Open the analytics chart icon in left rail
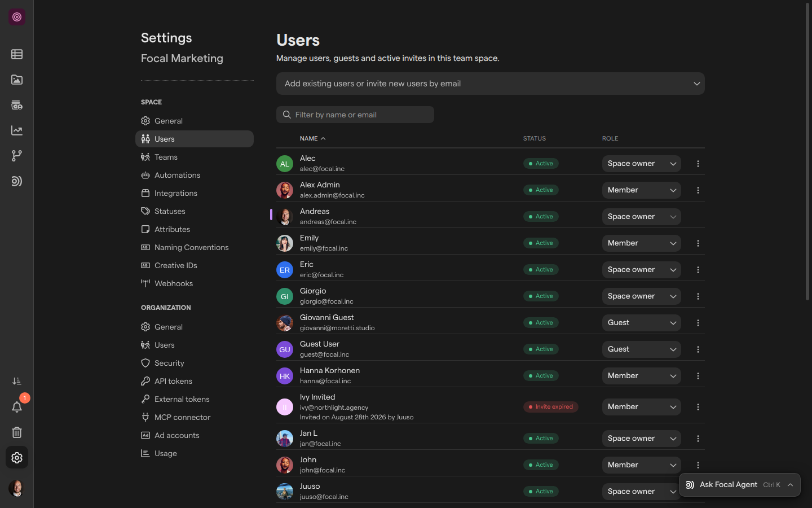Image resolution: width=812 pixels, height=508 pixels. tap(17, 130)
